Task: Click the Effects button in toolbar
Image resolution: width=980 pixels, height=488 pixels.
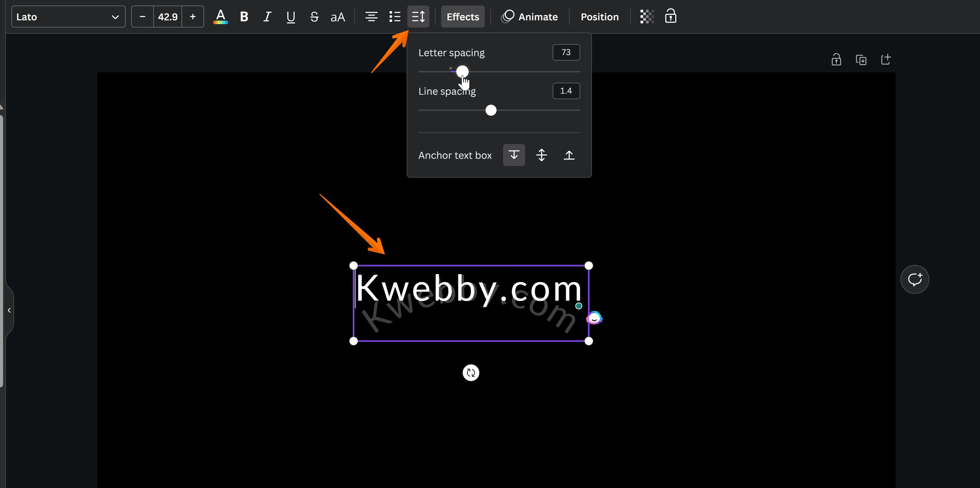Action: [462, 17]
